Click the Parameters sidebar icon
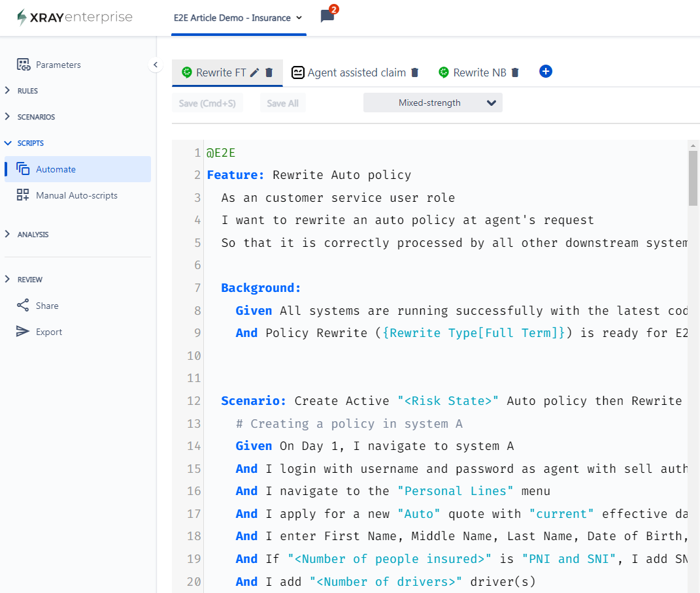Viewport: 700px width, 593px height. click(24, 65)
